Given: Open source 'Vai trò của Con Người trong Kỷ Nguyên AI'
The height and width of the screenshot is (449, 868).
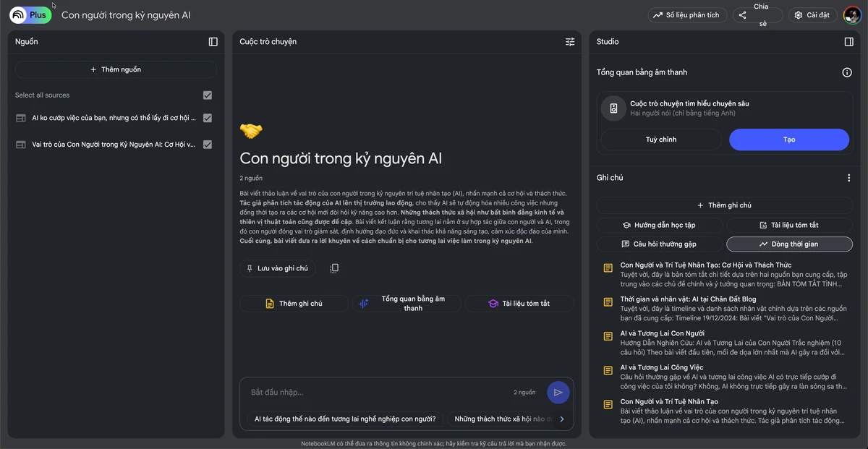Looking at the screenshot, I should click(114, 145).
